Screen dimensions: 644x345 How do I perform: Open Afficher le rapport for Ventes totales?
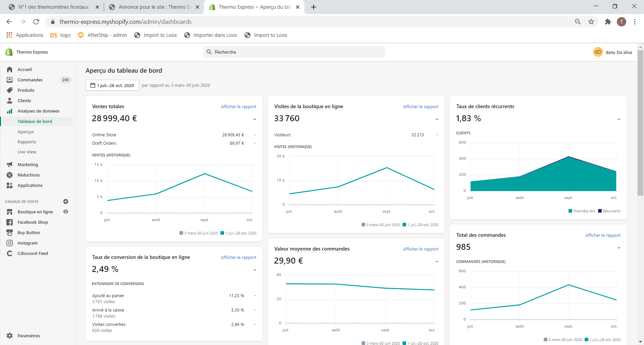(238, 107)
